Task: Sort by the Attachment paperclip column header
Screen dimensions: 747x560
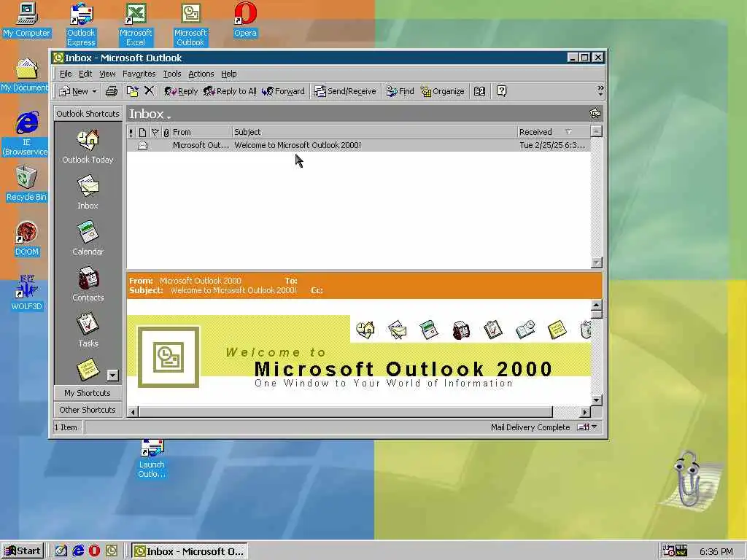Action: tap(166, 132)
